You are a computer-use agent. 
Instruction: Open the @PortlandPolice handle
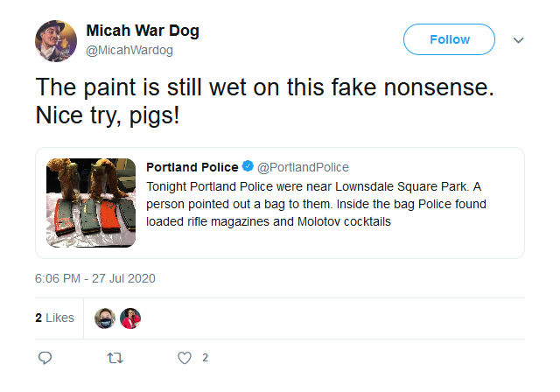pos(303,167)
